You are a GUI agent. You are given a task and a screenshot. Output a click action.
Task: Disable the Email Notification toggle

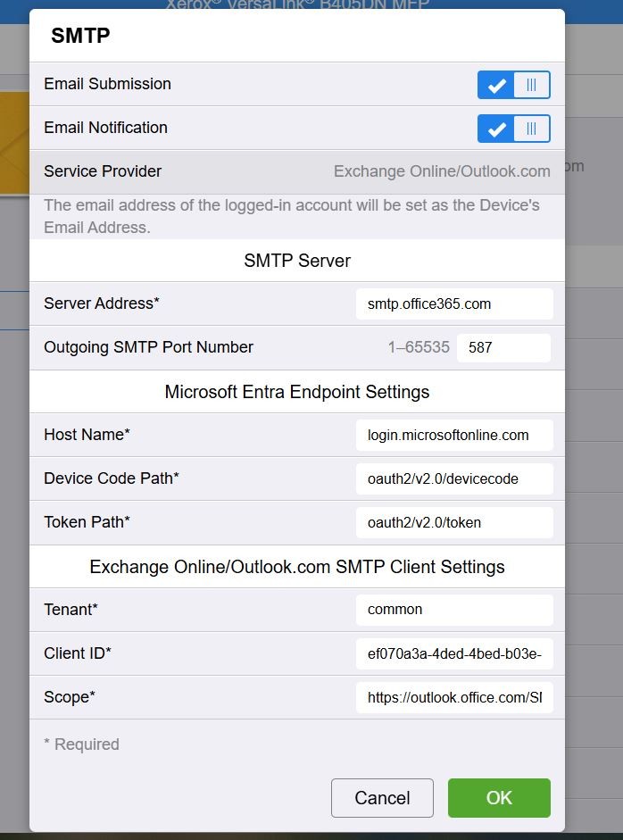[x=513, y=129]
